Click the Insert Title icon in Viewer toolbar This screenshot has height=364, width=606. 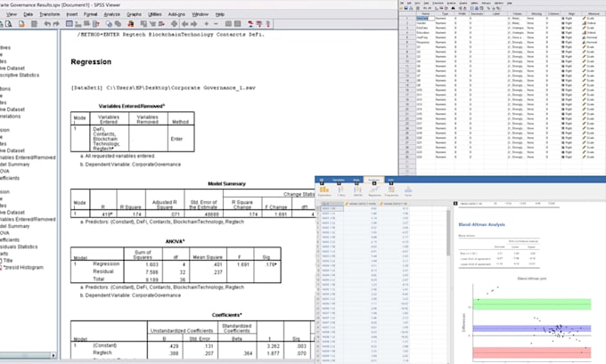[259, 24]
